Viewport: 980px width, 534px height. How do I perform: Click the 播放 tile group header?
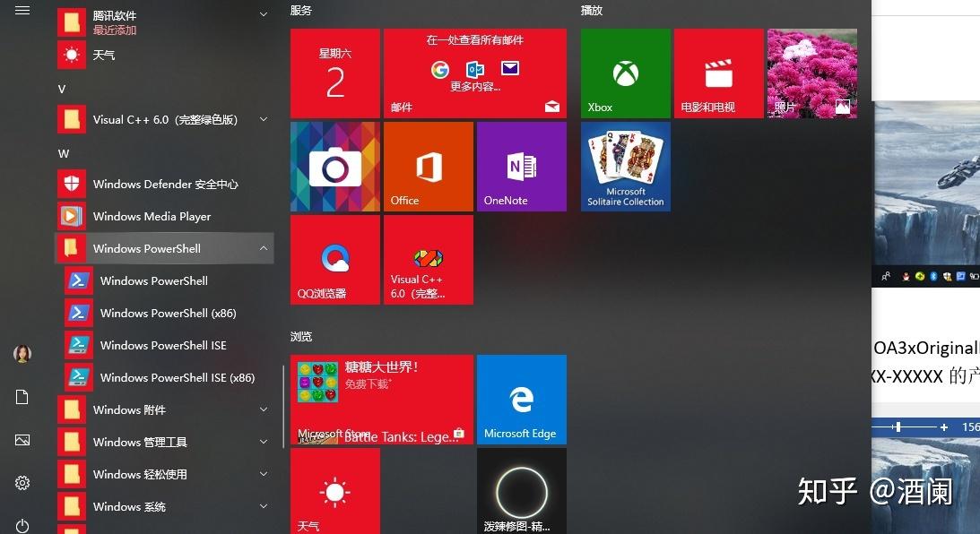[591, 11]
